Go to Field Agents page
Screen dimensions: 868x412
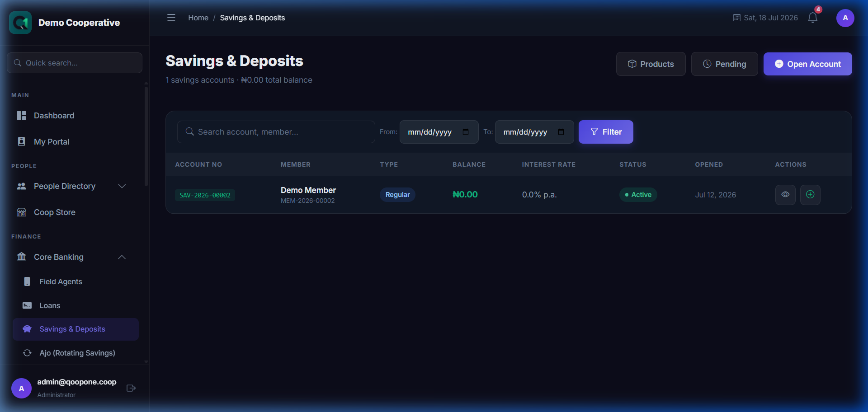[75, 281]
